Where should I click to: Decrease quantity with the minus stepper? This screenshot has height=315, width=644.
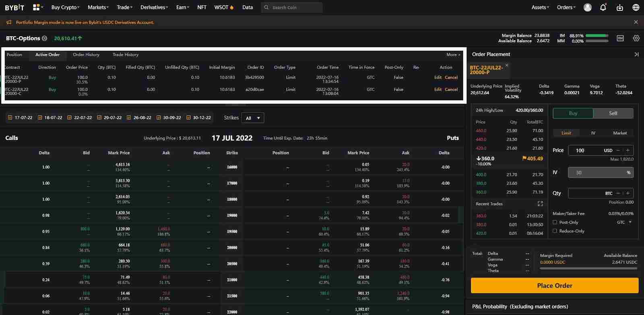click(618, 193)
